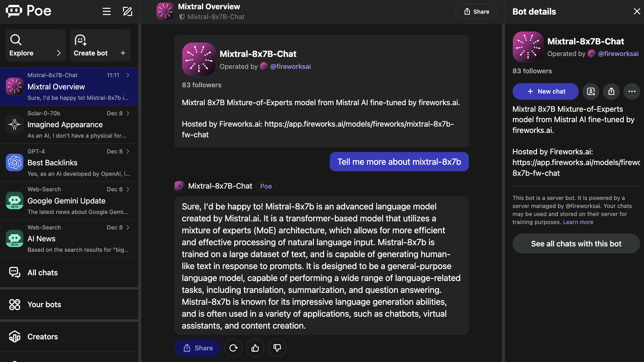This screenshot has height=362, width=644.
Task: Click the compose/edit pencil icon
Action: pyautogui.click(x=127, y=11)
